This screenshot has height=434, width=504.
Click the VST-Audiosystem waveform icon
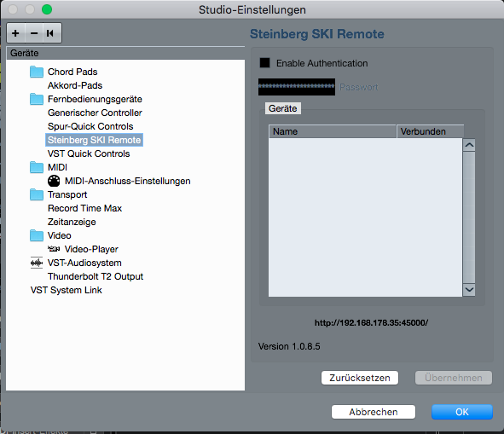pyautogui.click(x=37, y=263)
